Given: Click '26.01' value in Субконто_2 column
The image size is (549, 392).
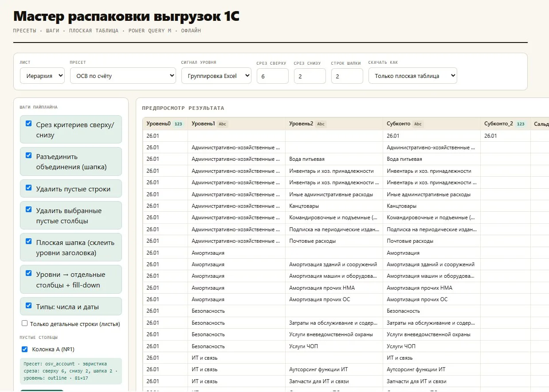Looking at the screenshot, I should [x=506, y=136].
